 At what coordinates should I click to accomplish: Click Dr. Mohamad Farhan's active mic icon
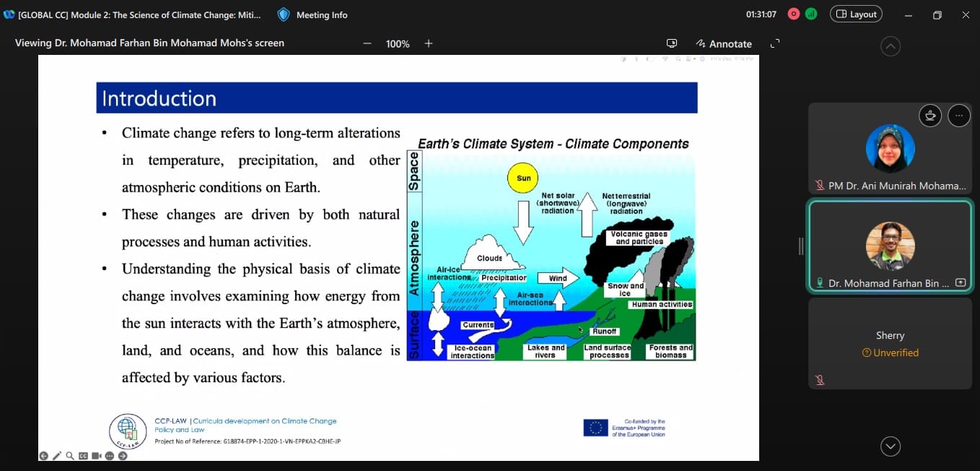[x=820, y=283]
